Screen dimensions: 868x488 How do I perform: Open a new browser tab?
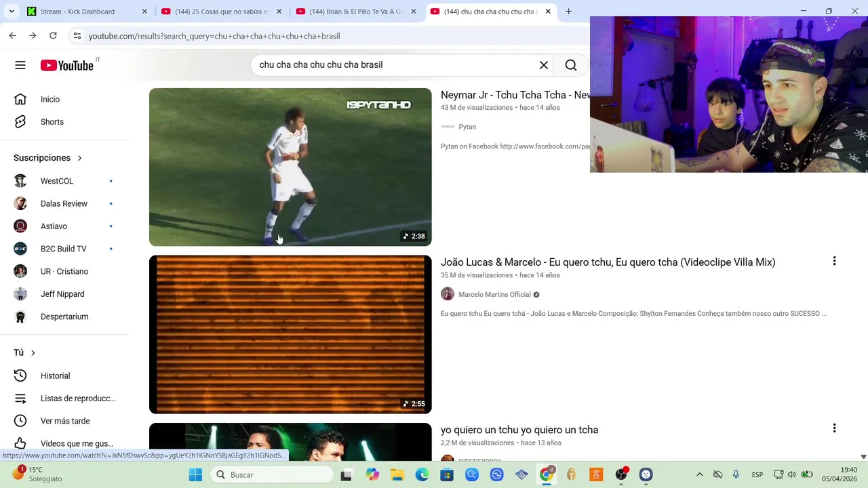[x=568, y=12]
